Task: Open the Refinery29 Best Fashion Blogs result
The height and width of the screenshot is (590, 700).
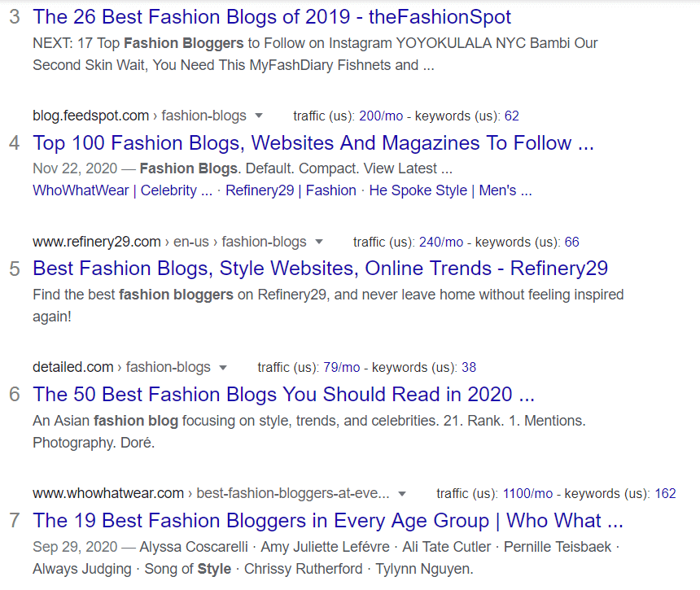Action: (320, 268)
